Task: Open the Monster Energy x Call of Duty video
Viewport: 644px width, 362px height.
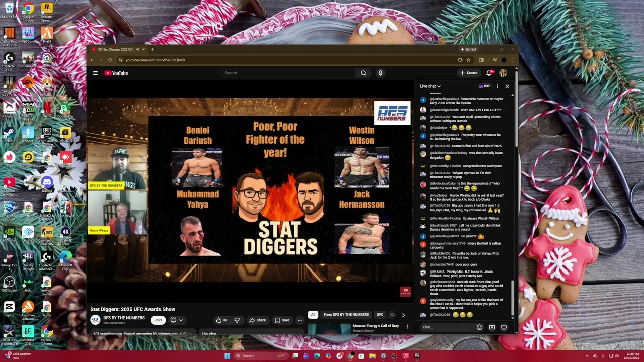Action: click(376, 326)
